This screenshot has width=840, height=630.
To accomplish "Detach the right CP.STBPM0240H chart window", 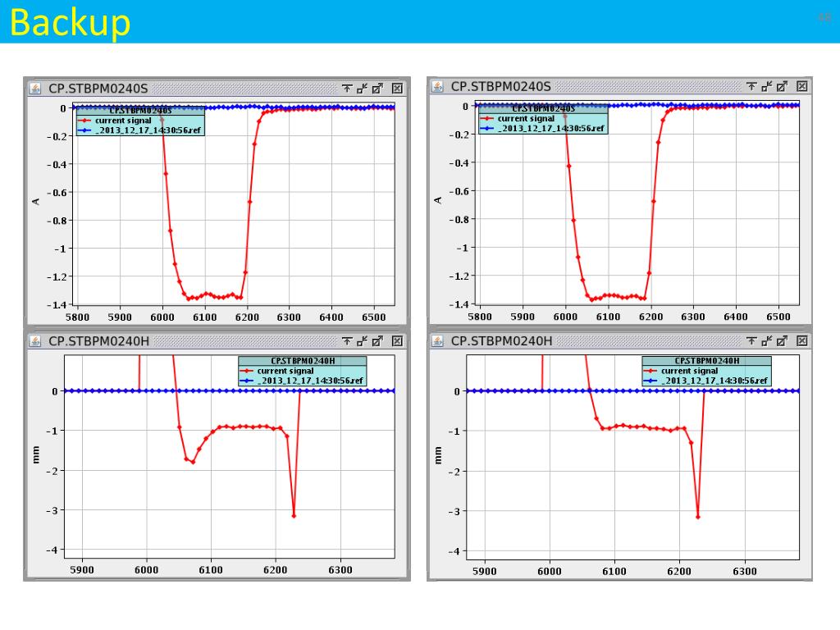I will 782,341.
